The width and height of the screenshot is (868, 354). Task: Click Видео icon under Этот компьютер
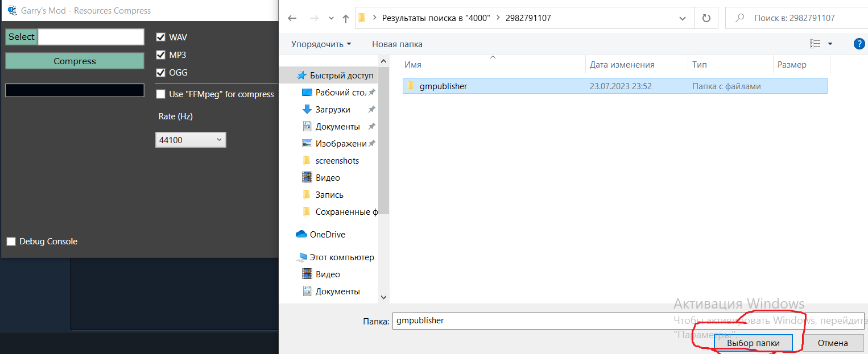point(307,274)
